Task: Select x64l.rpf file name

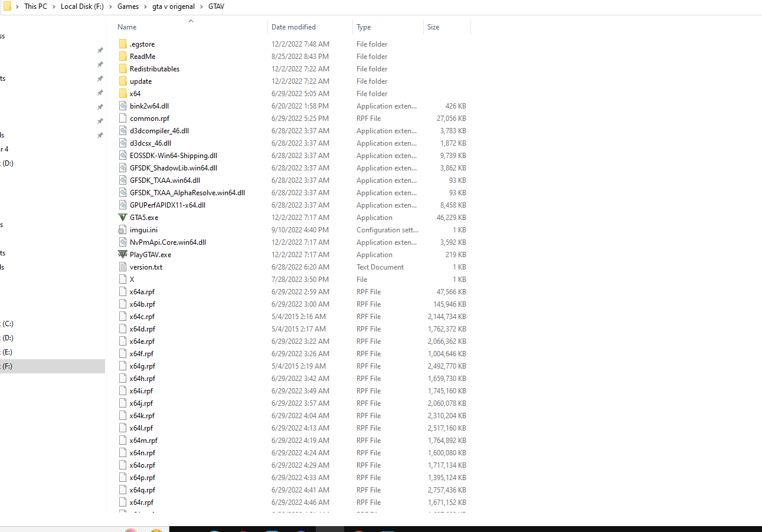Action: (141, 428)
